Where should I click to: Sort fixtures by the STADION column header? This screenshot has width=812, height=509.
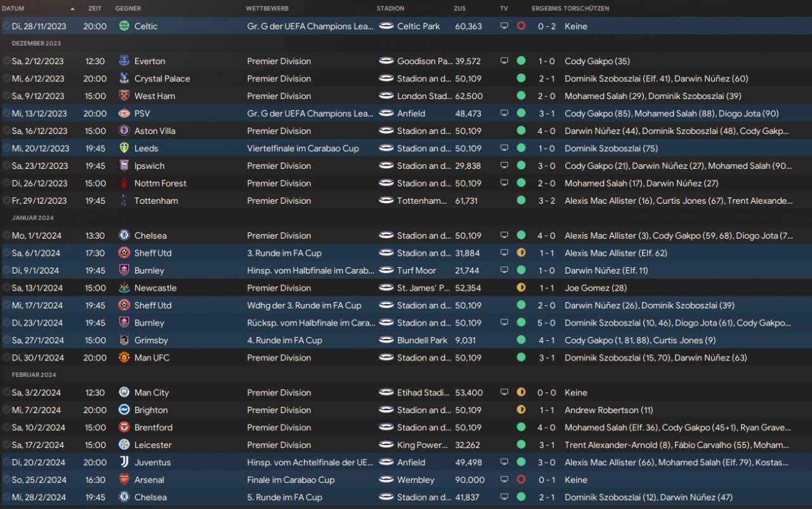(x=390, y=9)
